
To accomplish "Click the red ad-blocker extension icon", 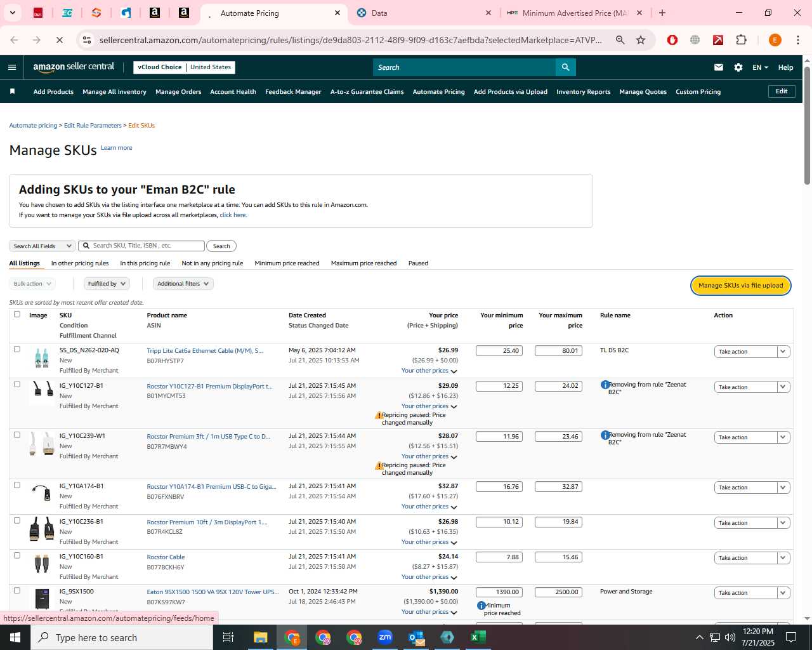I will coord(672,40).
